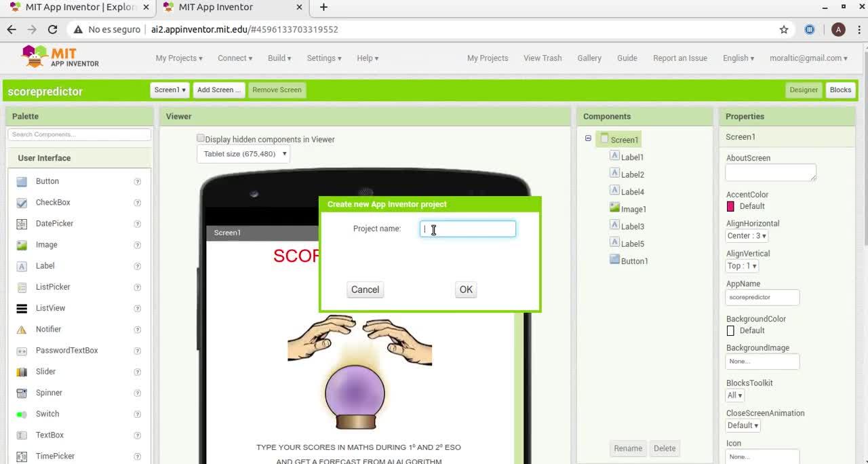The width and height of the screenshot is (868, 464).
Task: Click the CheckBox palette icon
Action: (x=22, y=202)
